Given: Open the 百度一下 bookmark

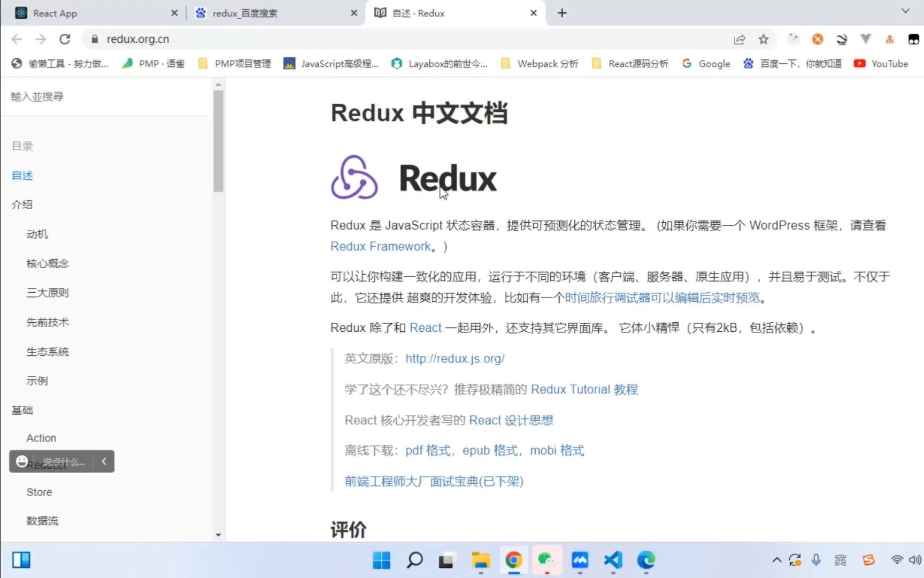Looking at the screenshot, I should (x=792, y=64).
